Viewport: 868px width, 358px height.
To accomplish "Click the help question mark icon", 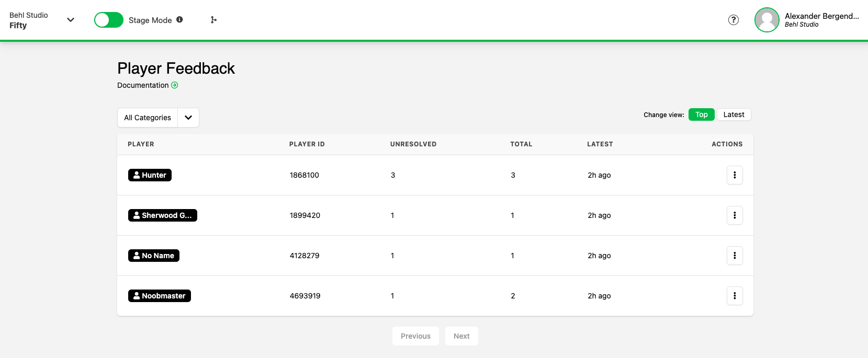I will [x=734, y=20].
